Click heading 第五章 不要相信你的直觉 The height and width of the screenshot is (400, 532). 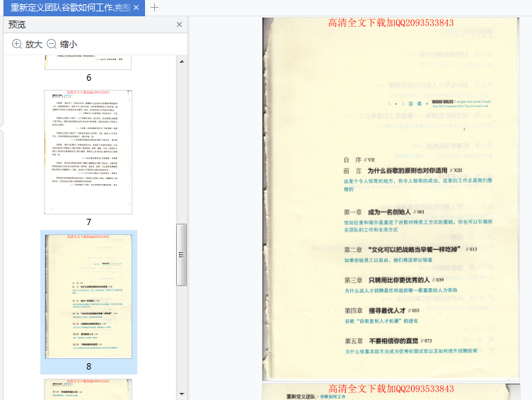(388, 341)
